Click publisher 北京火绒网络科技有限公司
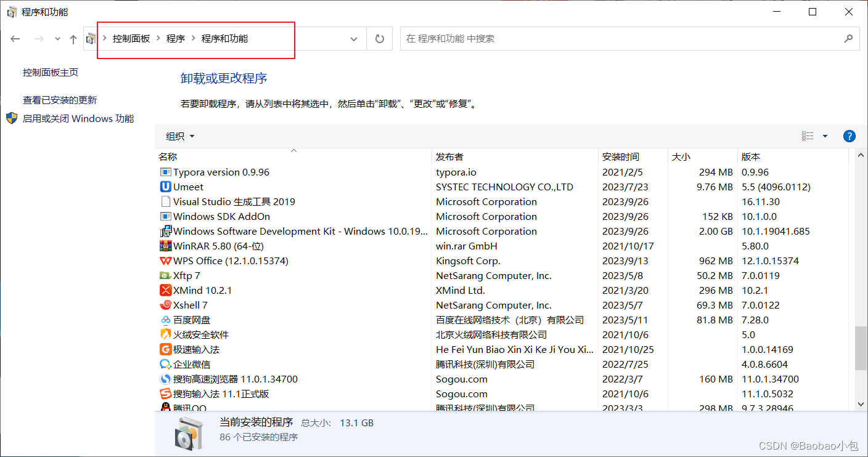The height and width of the screenshot is (457, 868). (x=491, y=335)
